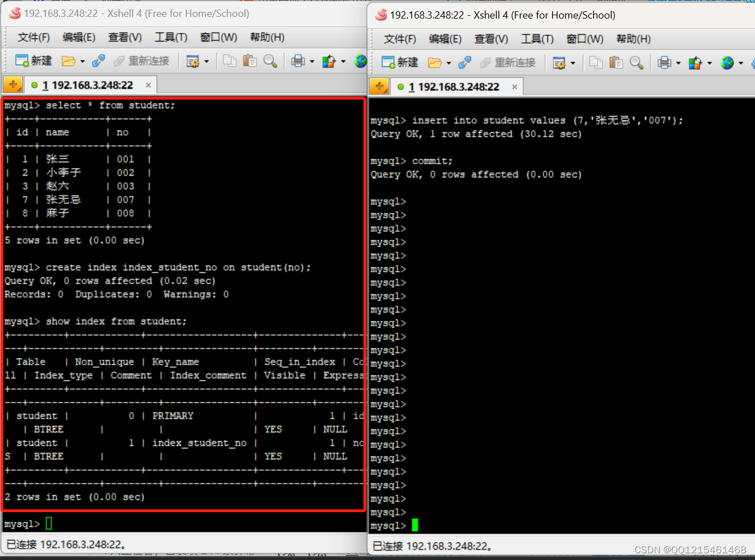Image resolution: width=755 pixels, height=560 pixels.
Task: Click blue disconnect plug icon in left window
Action: point(98,61)
